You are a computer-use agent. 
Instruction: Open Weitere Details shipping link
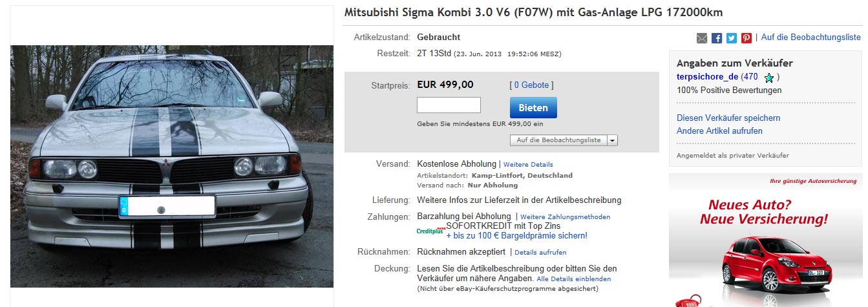tap(528, 165)
